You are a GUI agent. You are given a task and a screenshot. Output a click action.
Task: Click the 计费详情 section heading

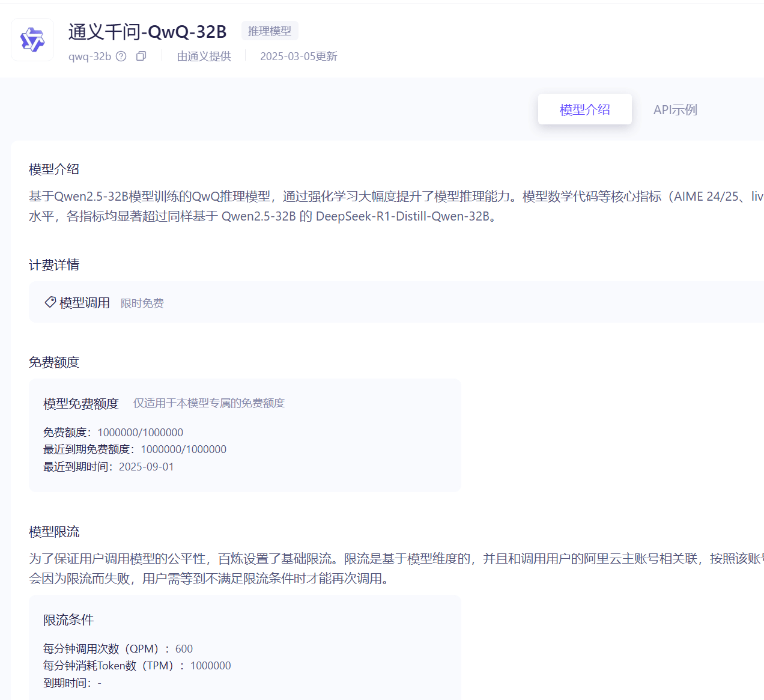pyautogui.click(x=54, y=265)
